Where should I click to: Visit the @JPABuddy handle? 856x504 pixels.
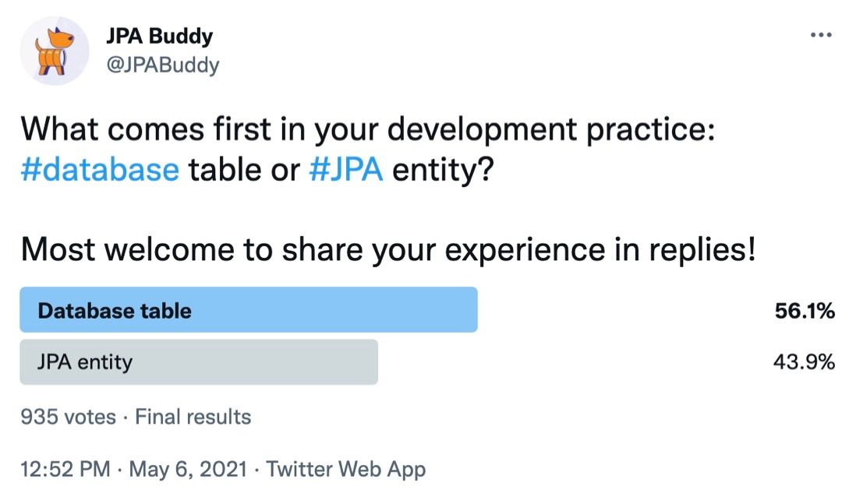click(x=163, y=65)
